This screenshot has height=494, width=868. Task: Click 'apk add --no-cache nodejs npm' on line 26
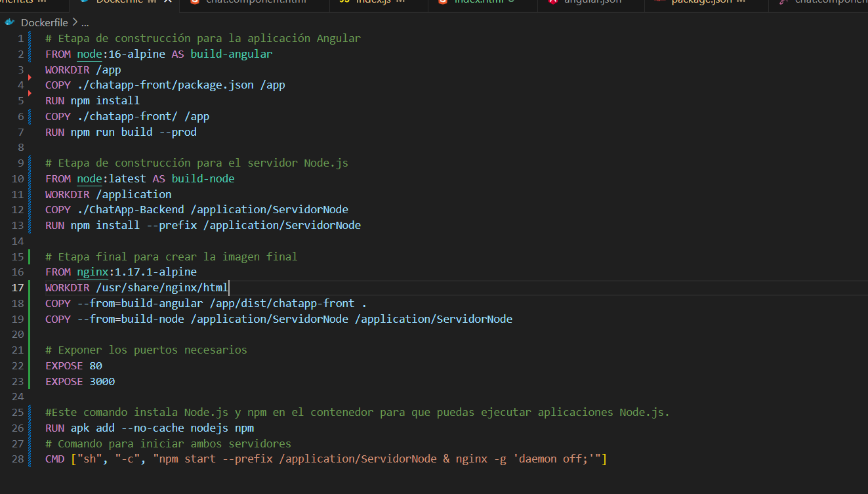tap(162, 428)
